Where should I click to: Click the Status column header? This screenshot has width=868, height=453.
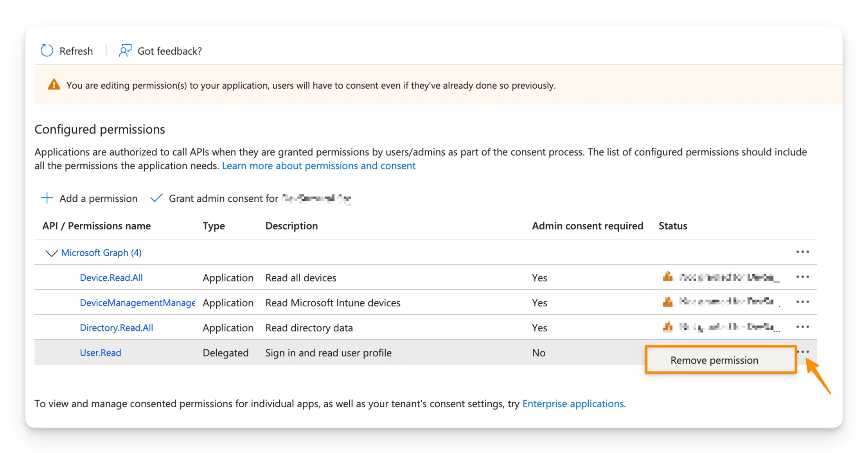pyautogui.click(x=673, y=226)
